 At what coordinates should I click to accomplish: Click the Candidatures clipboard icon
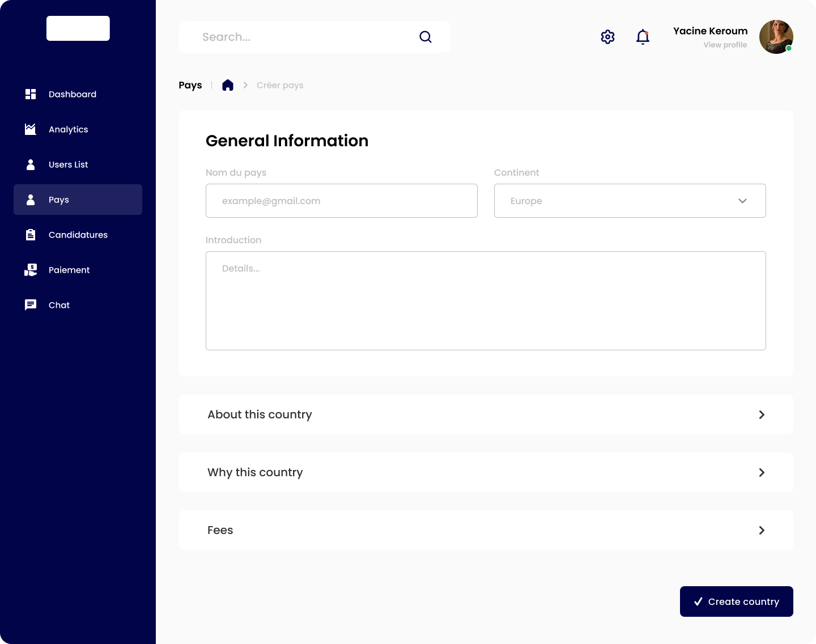tap(31, 235)
